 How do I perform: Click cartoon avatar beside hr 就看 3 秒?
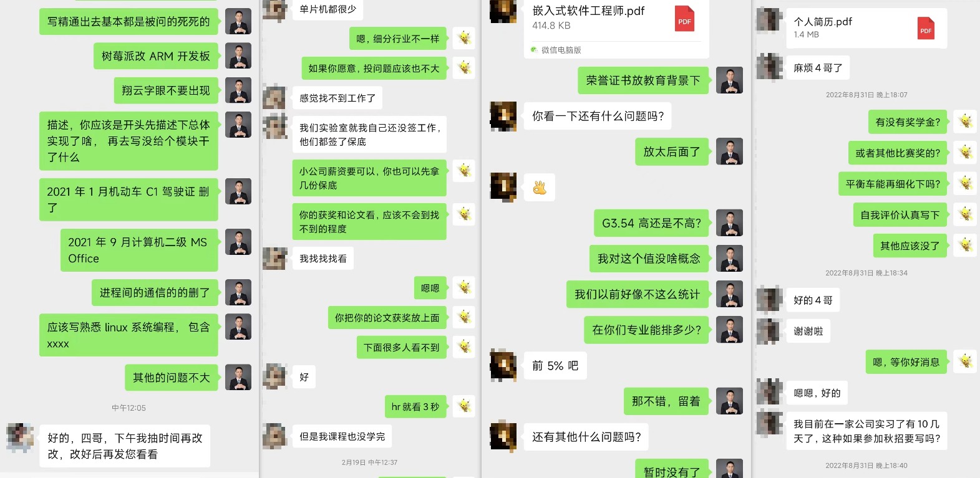point(463,406)
